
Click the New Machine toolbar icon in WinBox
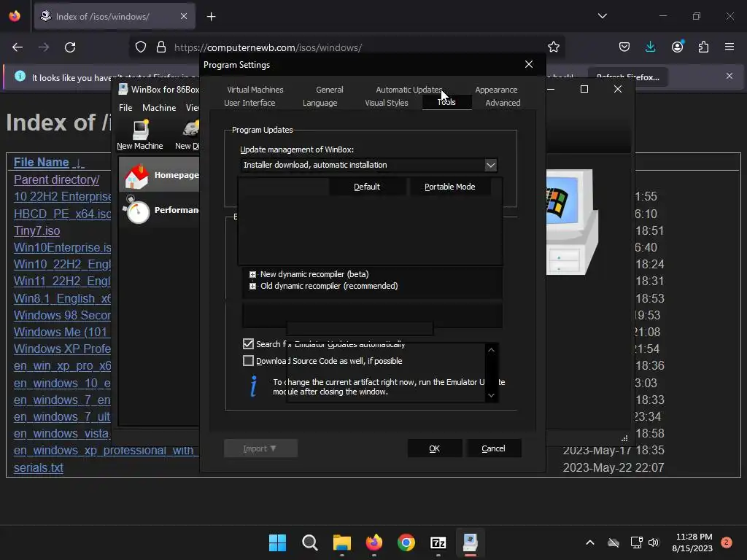(139, 135)
